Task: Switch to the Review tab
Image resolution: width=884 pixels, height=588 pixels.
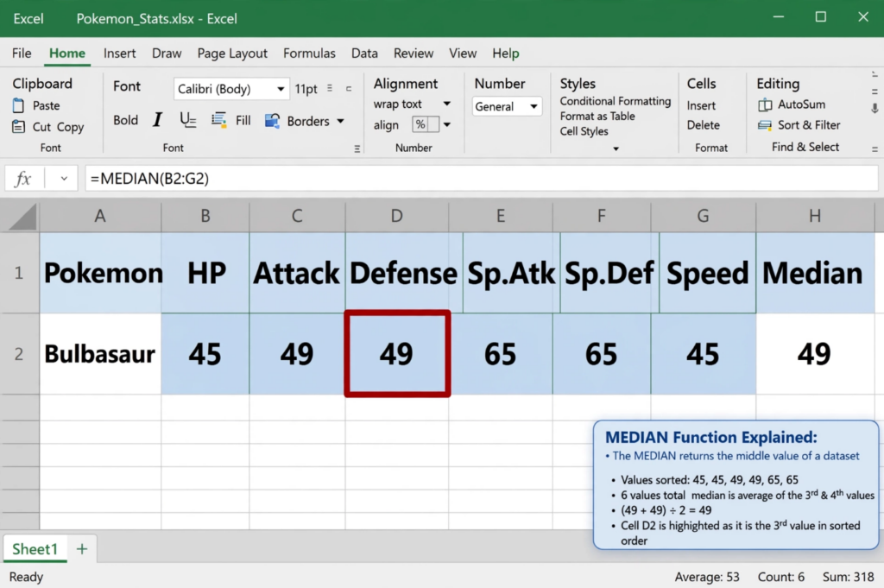Action: click(x=414, y=54)
